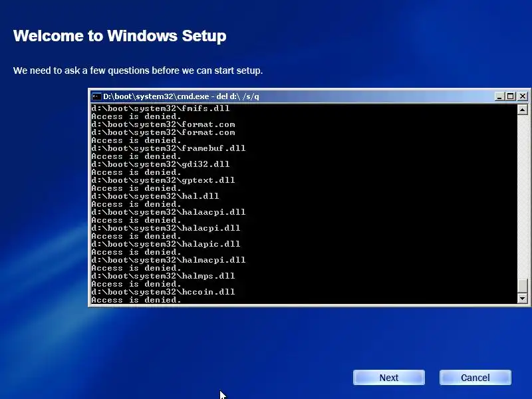
Task: Click the console scrollbar up arrow
Action: pyautogui.click(x=523, y=109)
